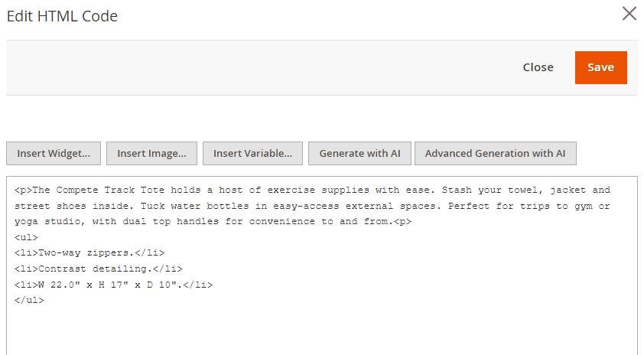
Task: Click empty area below the HTML code text
Action: coord(321,331)
